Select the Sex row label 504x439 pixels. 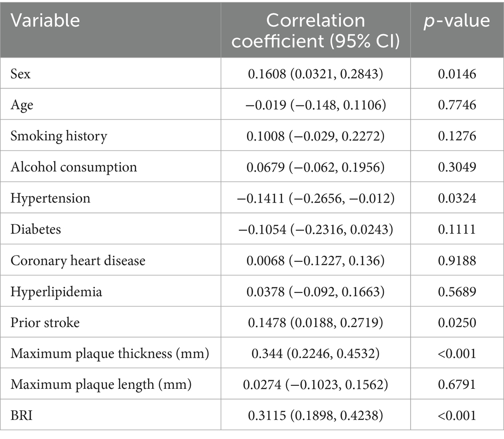[21, 73]
